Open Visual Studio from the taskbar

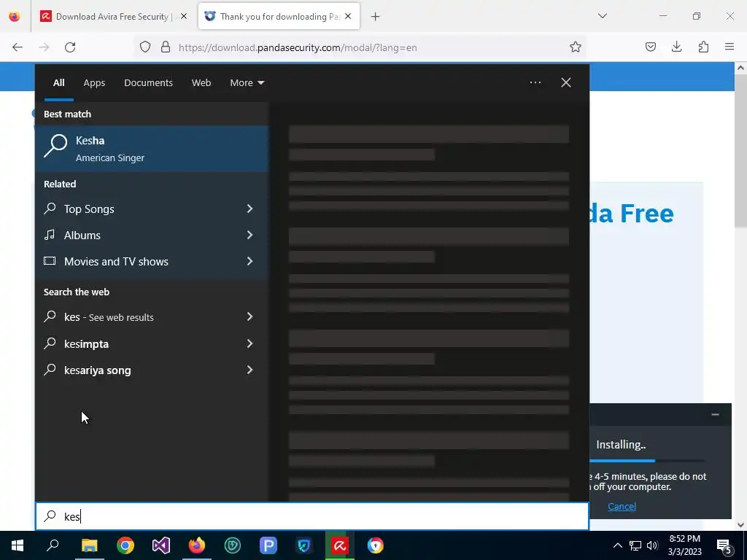point(161,545)
